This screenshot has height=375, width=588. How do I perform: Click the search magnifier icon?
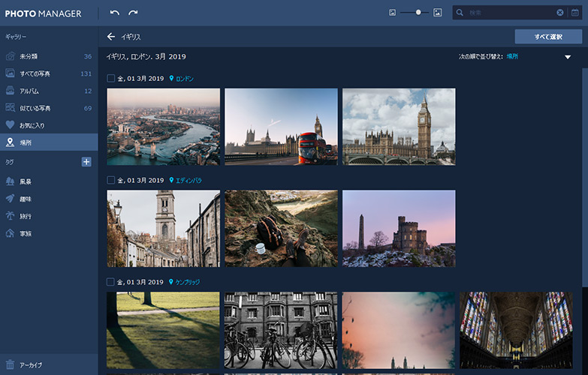(460, 13)
